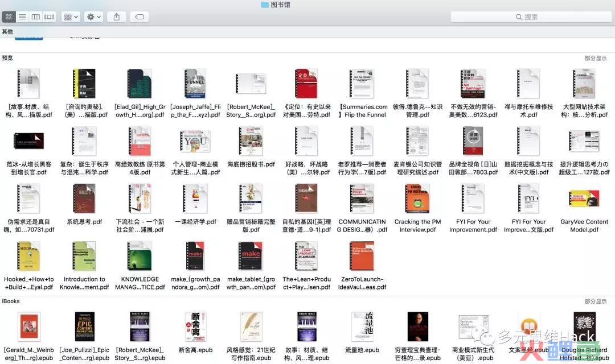
Task: Select the [咨询的奥秘] PDF file icon
Action: point(84,84)
